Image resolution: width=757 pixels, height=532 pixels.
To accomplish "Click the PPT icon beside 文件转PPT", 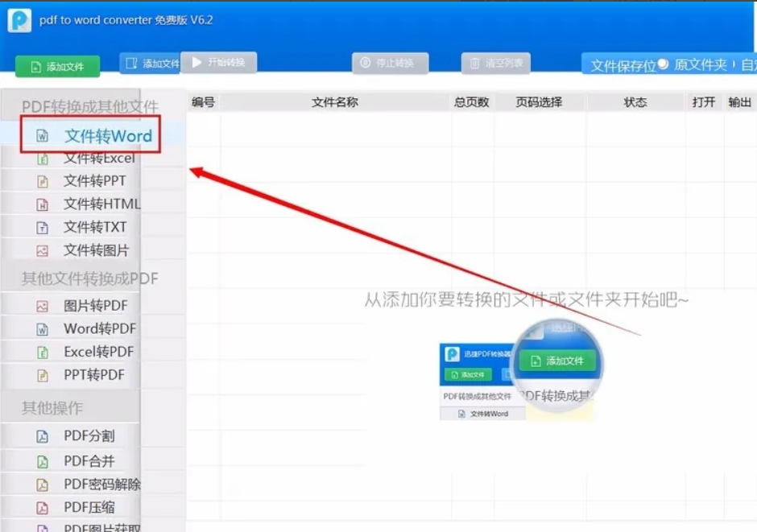I will (43, 181).
